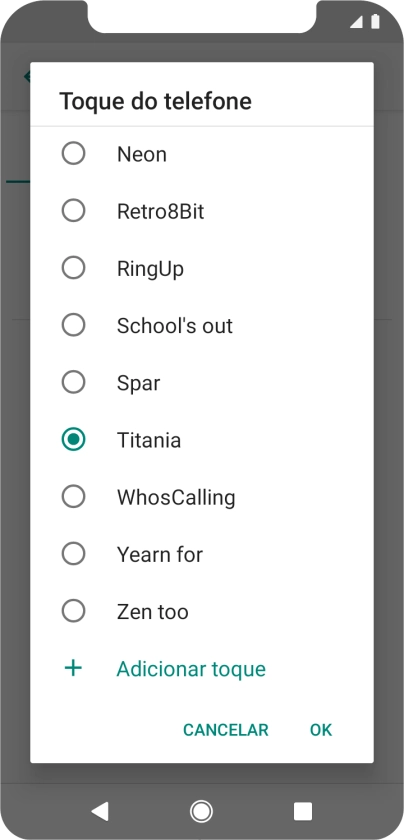Tap the Android home circle button
Screen dimensions: 404x840
click(201, 811)
